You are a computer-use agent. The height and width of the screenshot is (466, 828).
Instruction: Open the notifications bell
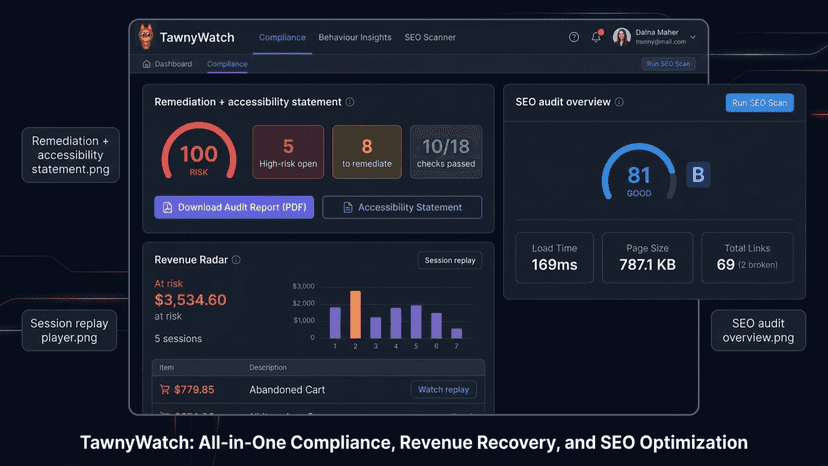point(596,37)
